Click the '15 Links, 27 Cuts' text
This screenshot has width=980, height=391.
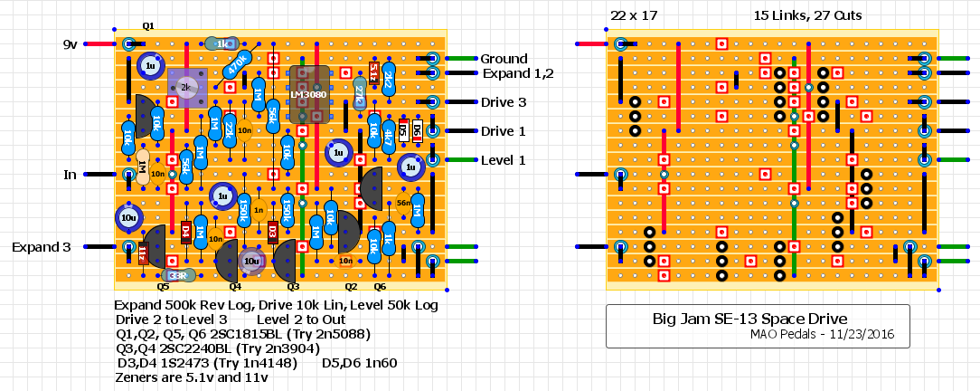[x=807, y=15]
